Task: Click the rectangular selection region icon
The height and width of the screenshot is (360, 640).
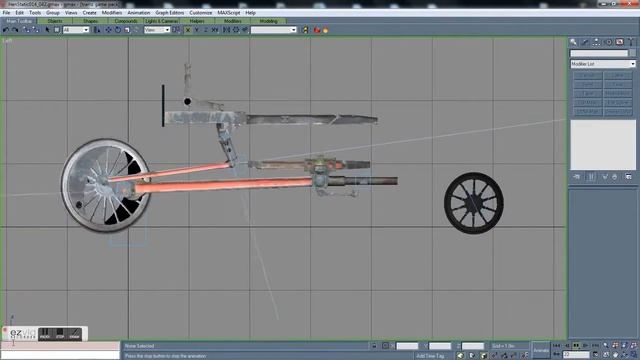Action: pyautogui.click(x=57, y=30)
